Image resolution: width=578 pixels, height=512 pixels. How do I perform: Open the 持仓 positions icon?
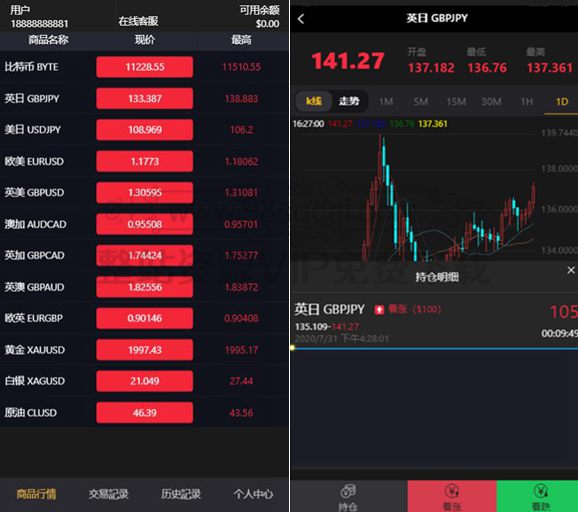(x=348, y=497)
